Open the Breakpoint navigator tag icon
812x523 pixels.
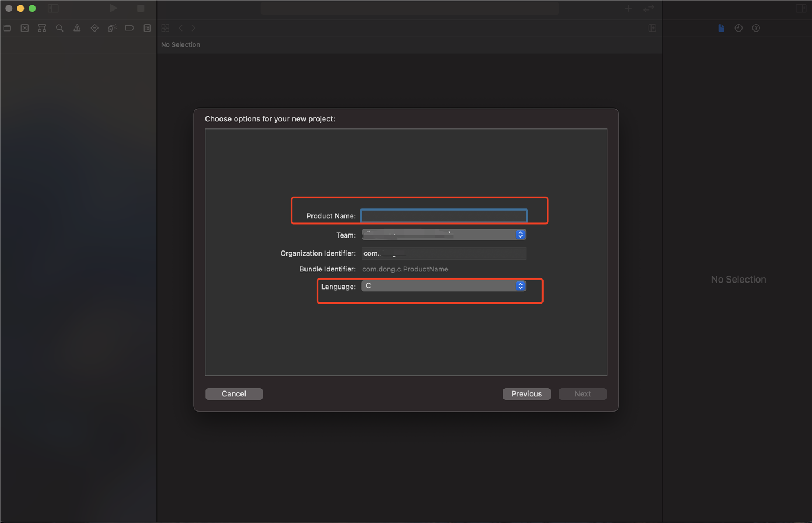pos(129,27)
